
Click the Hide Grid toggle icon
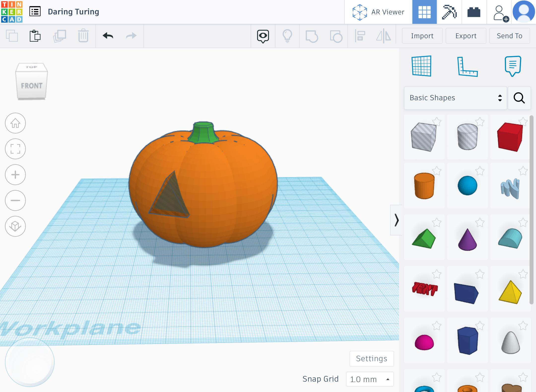point(422,66)
